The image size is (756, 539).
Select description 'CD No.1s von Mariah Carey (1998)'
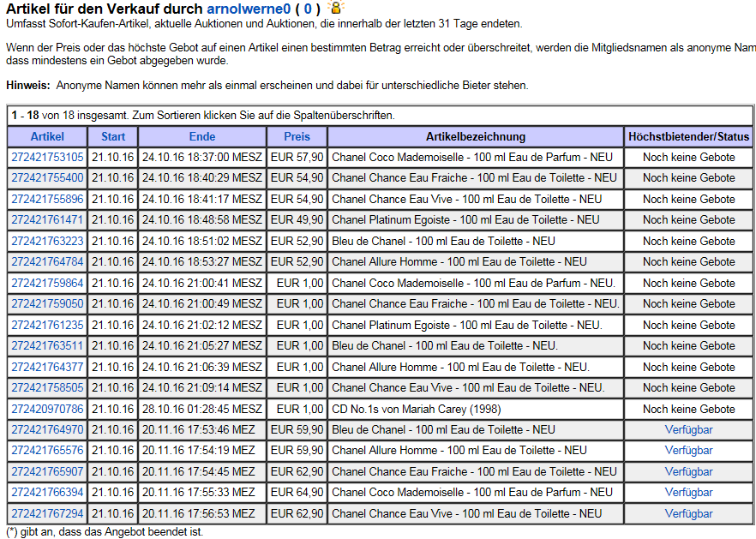click(416, 409)
